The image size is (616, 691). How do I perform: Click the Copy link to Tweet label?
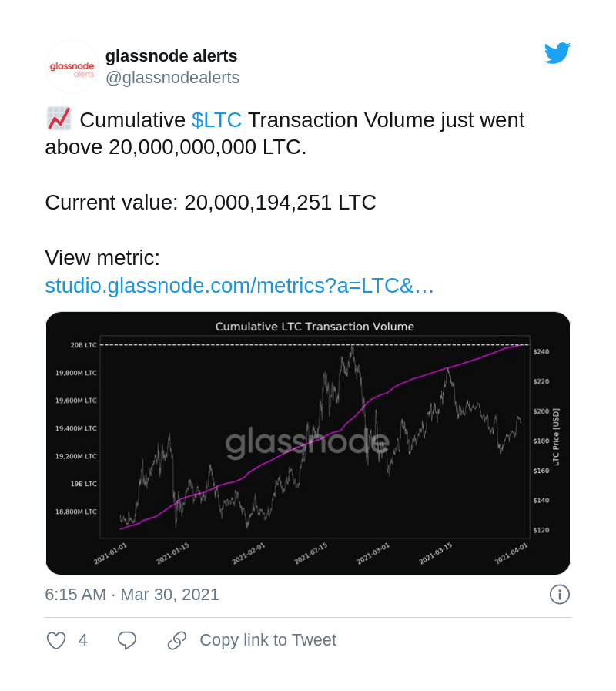(x=268, y=640)
